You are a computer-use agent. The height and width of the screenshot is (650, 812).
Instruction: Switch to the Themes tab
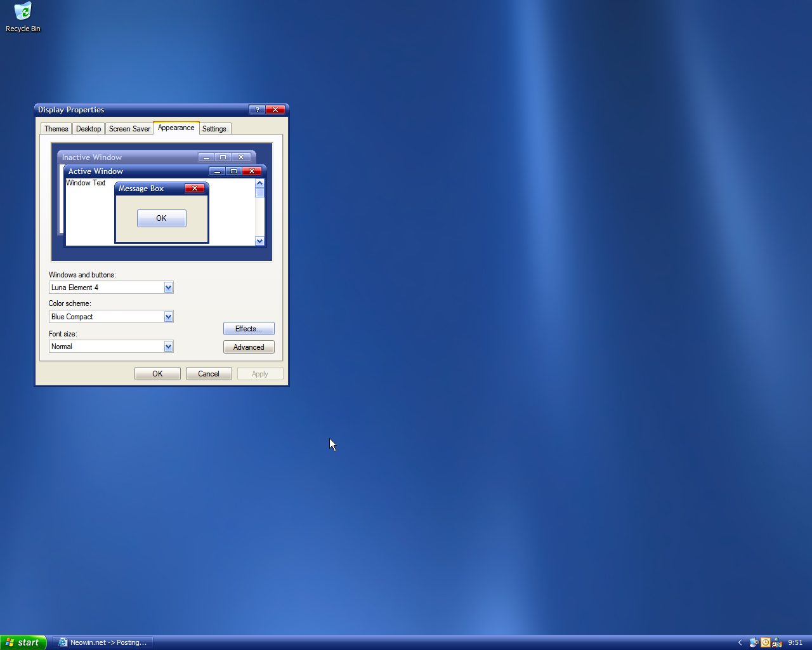point(56,128)
